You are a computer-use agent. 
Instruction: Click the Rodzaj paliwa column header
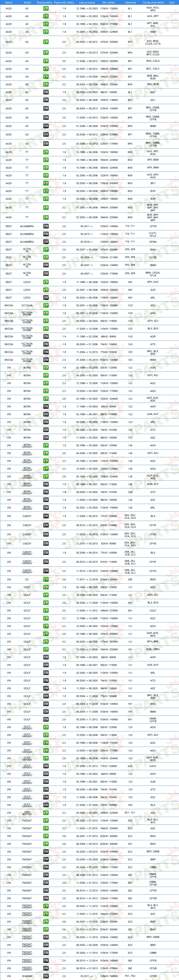(x=45, y=2)
